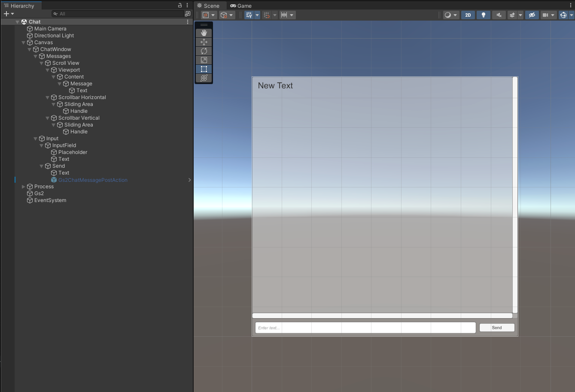The height and width of the screenshot is (392, 575).
Task: Click the cube icon beside Placeholder
Action: pyautogui.click(x=54, y=152)
